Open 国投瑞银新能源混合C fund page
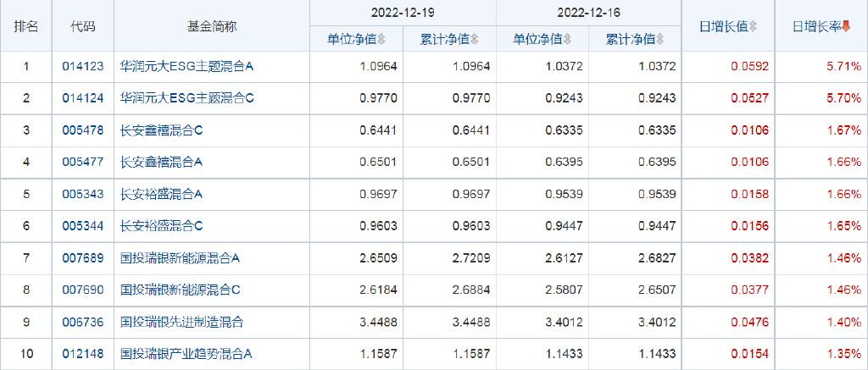This screenshot has width=868, height=370. point(180,290)
